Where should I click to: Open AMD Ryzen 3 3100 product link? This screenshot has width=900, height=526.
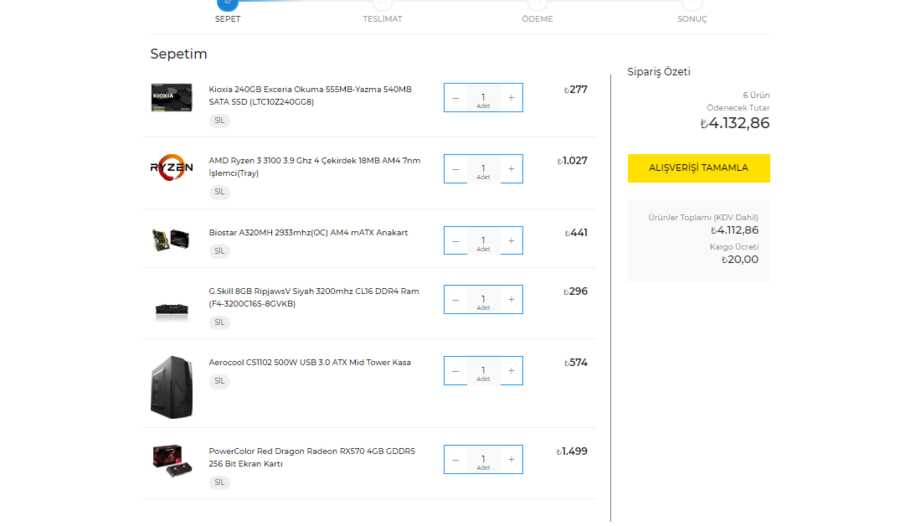pyautogui.click(x=315, y=167)
